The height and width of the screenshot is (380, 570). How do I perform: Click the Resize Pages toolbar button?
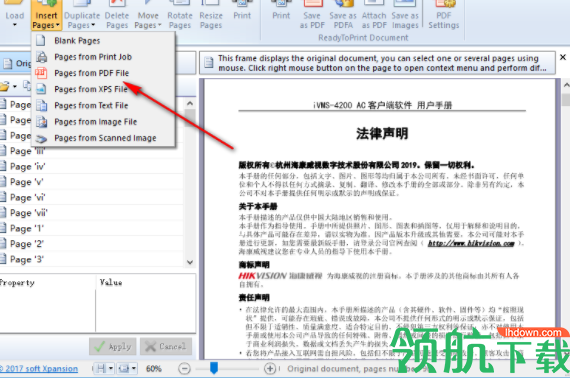click(x=211, y=15)
